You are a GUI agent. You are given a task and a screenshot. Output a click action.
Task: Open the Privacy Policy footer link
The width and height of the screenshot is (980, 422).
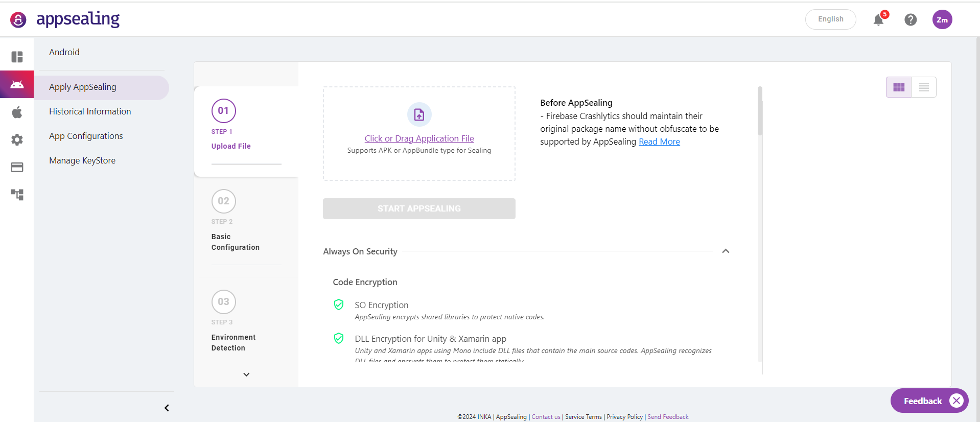[624, 417]
